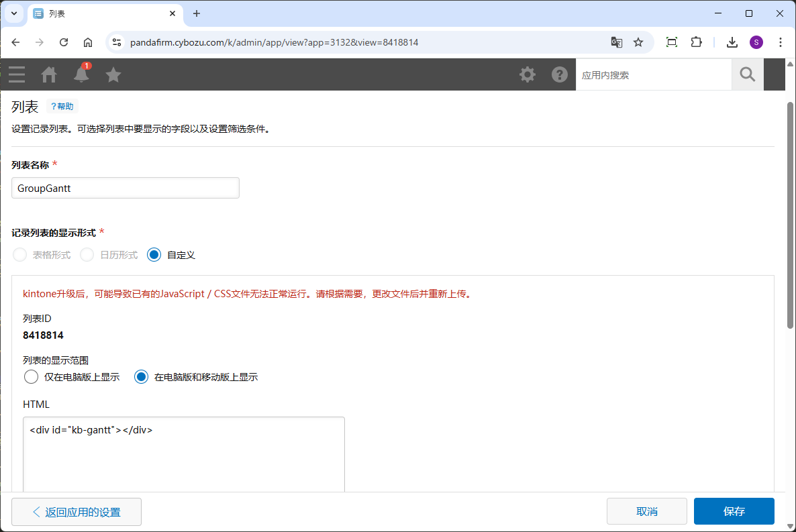Open the kintone hamburger menu
796x532 pixels.
click(x=17, y=74)
